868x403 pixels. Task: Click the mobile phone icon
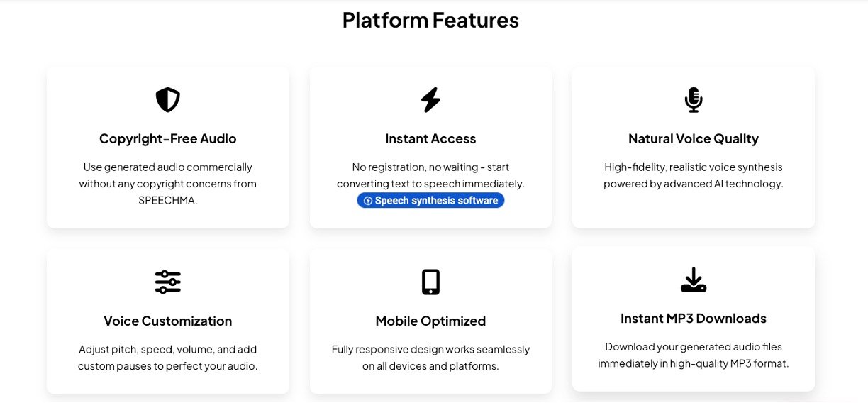(x=430, y=282)
